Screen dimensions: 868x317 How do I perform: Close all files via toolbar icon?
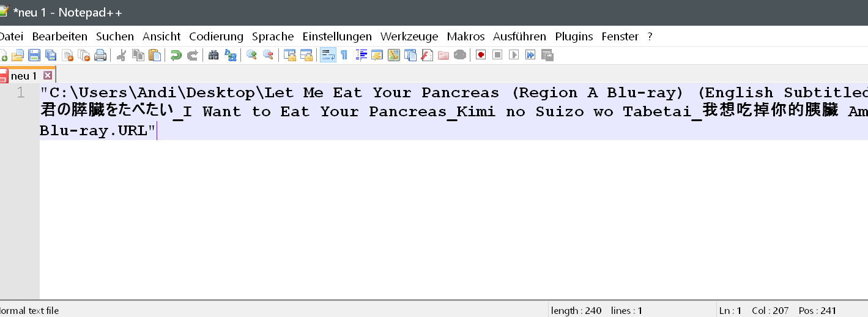point(84,55)
